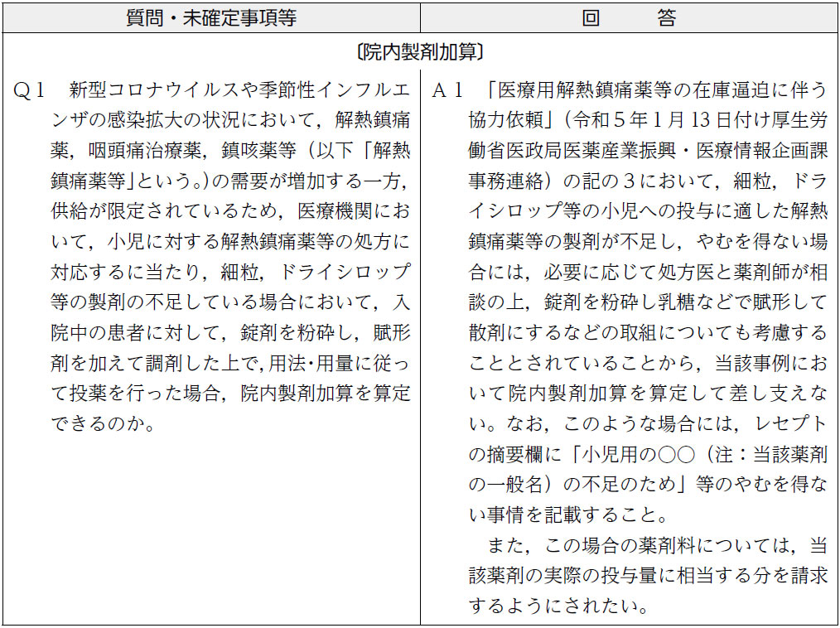Click the line '協力依頼」(令和5年1月13日付け'
Image resolution: width=840 pixels, height=628 pixels.
point(648,120)
